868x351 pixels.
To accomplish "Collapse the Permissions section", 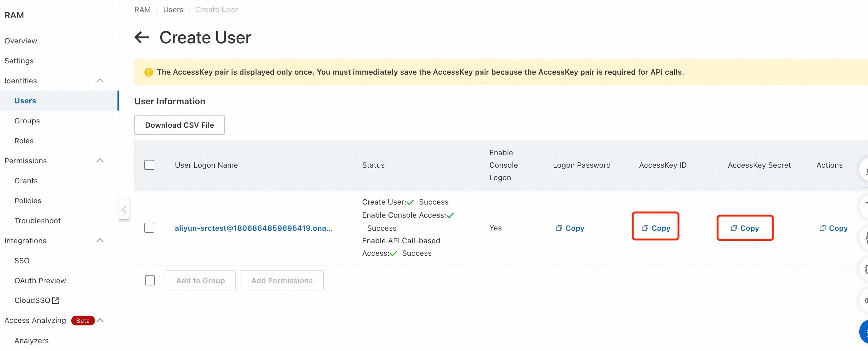I will pyautogui.click(x=100, y=161).
